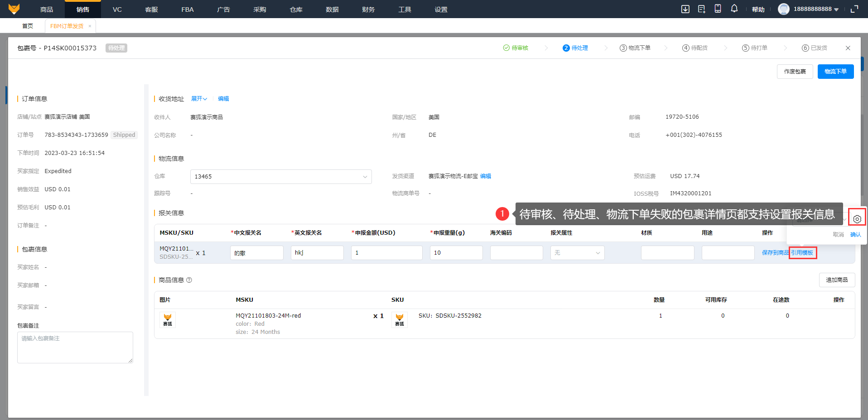Open the 仓库 dropdown showing 13465

click(x=280, y=177)
